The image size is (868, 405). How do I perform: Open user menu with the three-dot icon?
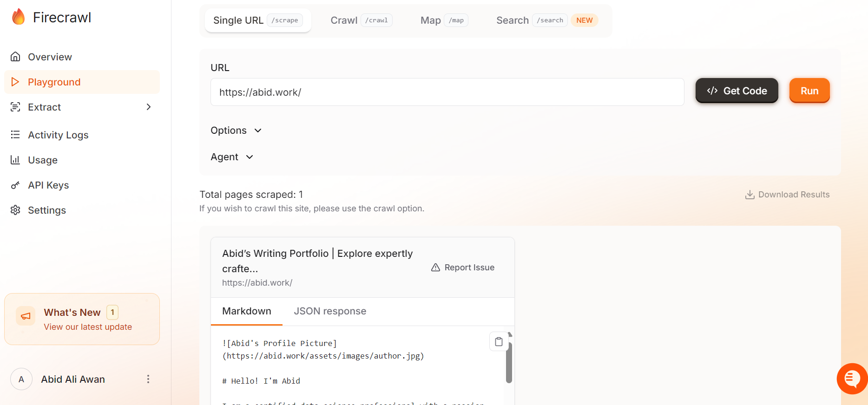[148, 379]
